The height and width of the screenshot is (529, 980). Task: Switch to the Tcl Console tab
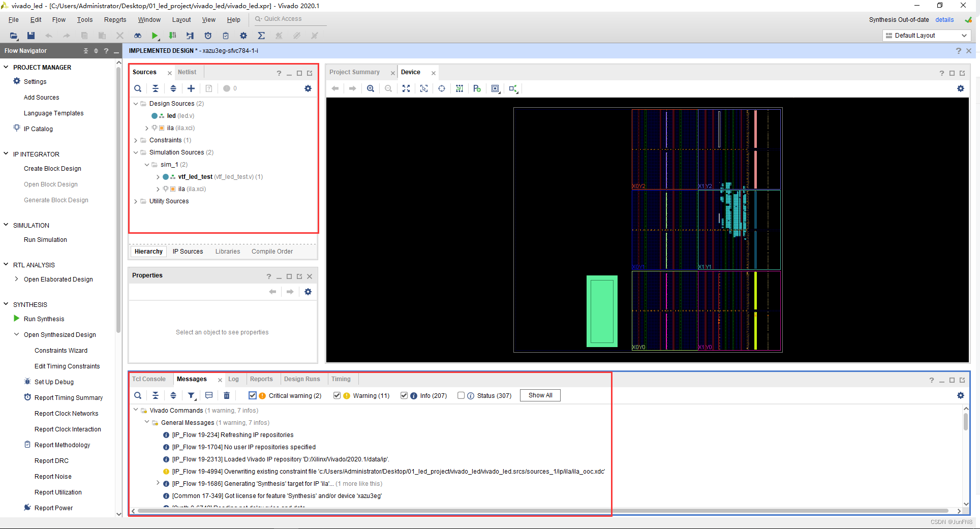[149, 379]
